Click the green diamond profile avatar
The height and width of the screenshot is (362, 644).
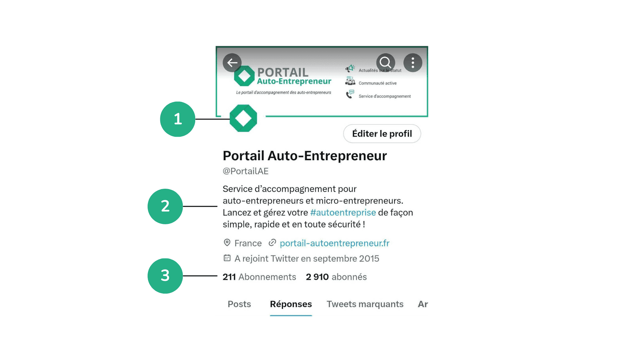pyautogui.click(x=243, y=118)
